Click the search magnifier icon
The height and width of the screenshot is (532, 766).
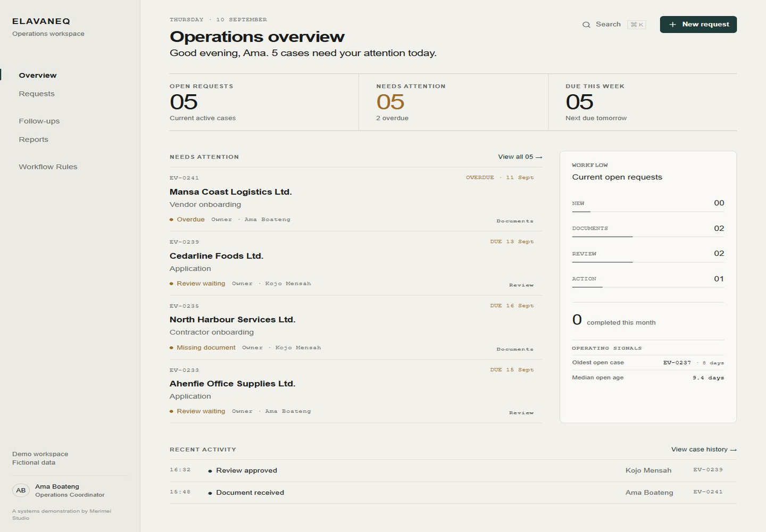click(x=586, y=24)
